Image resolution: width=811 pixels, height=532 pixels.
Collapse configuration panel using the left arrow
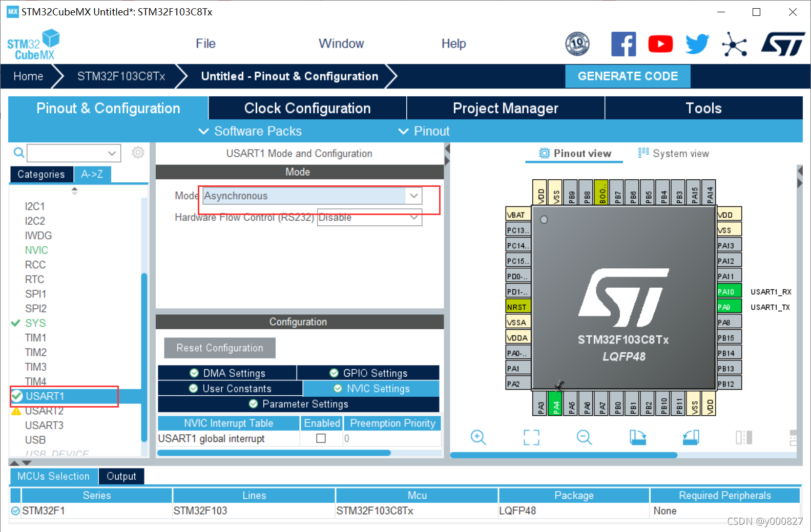tap(447, 149)
